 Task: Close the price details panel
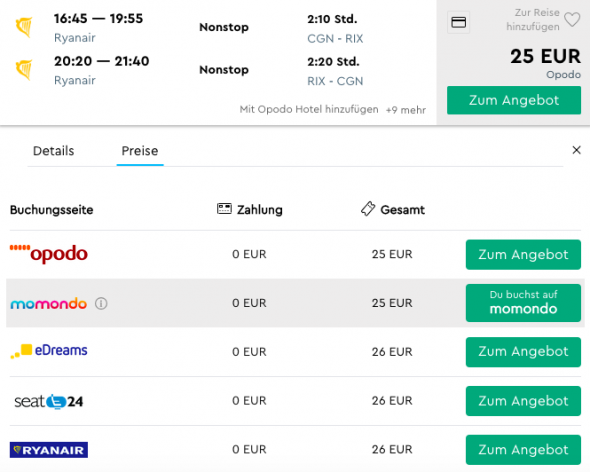click(x=576, y=150)
